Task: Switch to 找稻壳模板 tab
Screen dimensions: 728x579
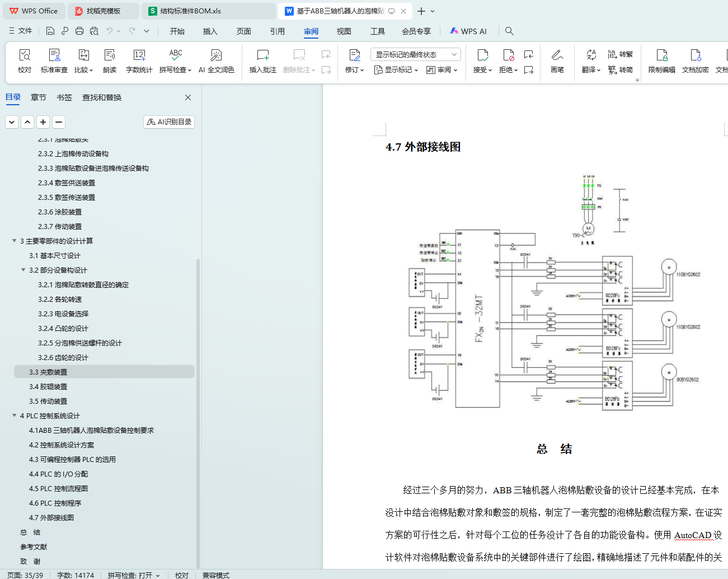Action: point(104,11)
